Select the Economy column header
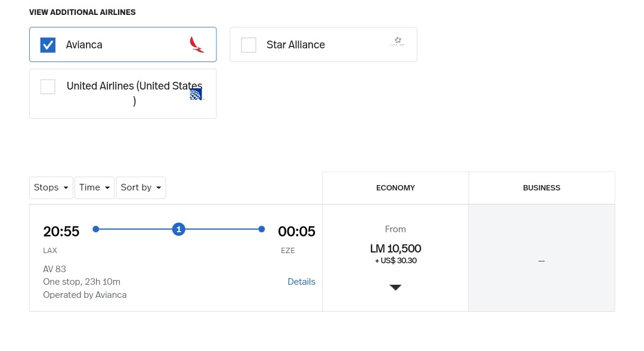Image resolution: width=644 pixels, height=351 pixels. pos(395,187)
